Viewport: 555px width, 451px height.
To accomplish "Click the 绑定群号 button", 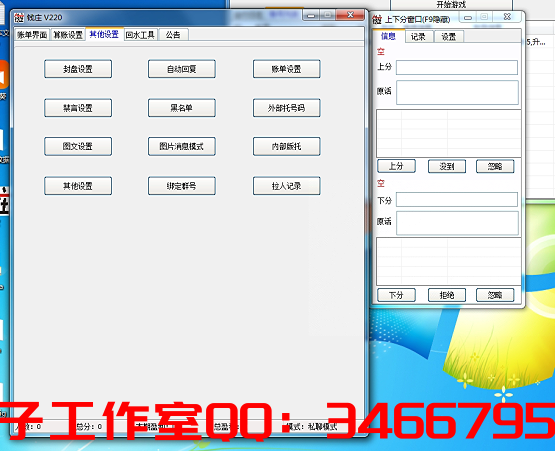I will (182, 186).
